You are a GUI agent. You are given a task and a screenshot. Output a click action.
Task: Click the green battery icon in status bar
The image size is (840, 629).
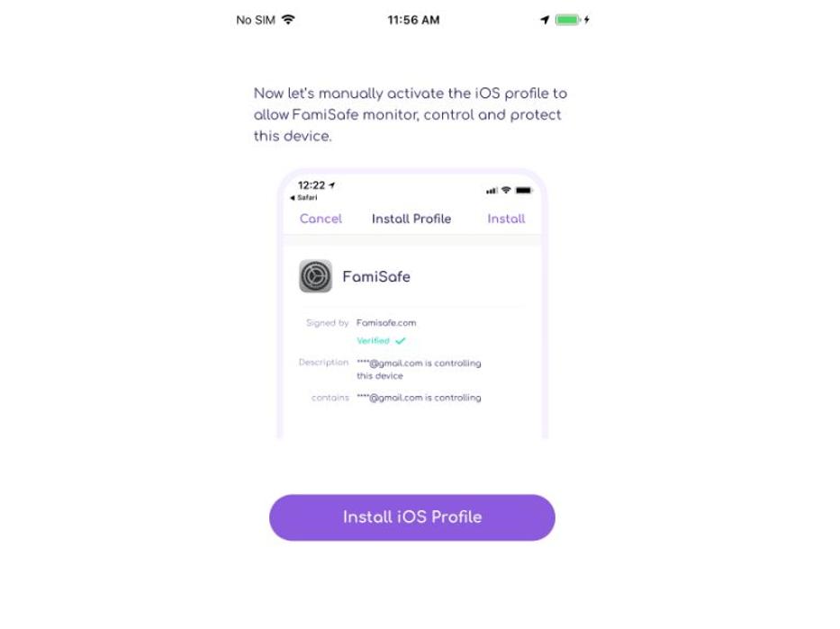click(568, 20)
